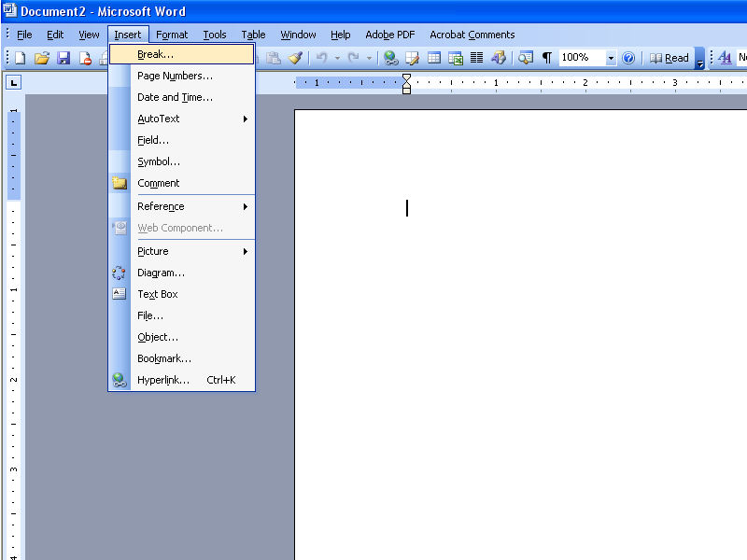Select the Format Painter tool
This screenshot has width=747, height=560.
coord(295,57)
